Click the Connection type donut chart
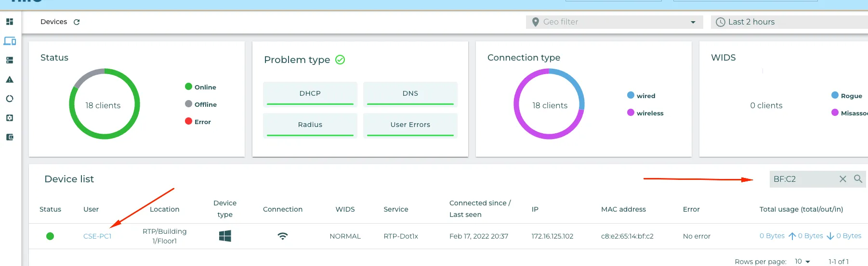 [549, 104]
